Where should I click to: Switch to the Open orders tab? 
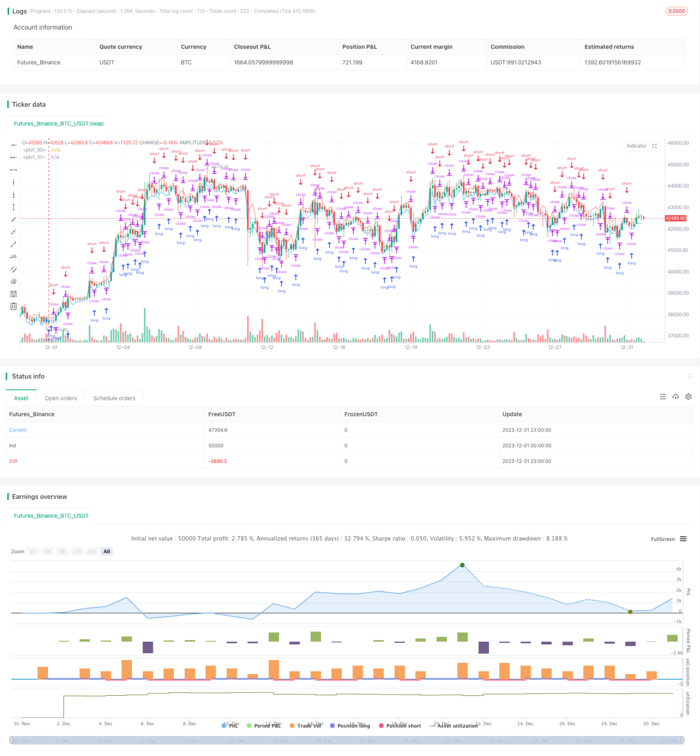[61, 398]
